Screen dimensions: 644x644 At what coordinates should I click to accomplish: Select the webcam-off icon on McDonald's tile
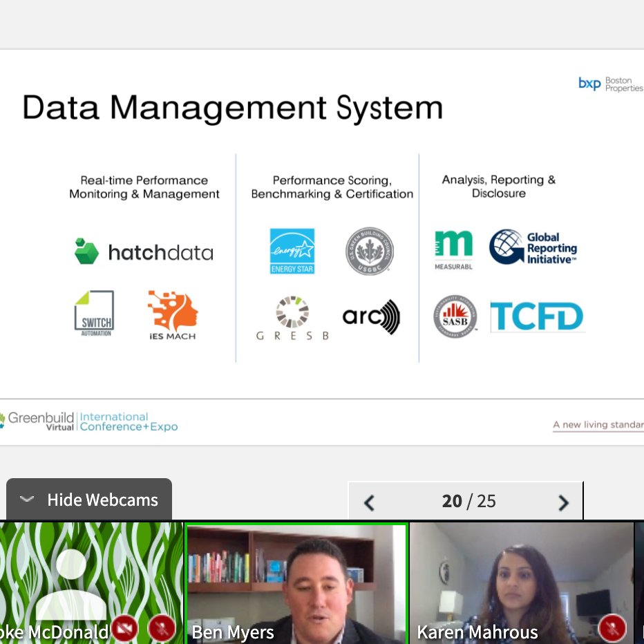[124, 628]
